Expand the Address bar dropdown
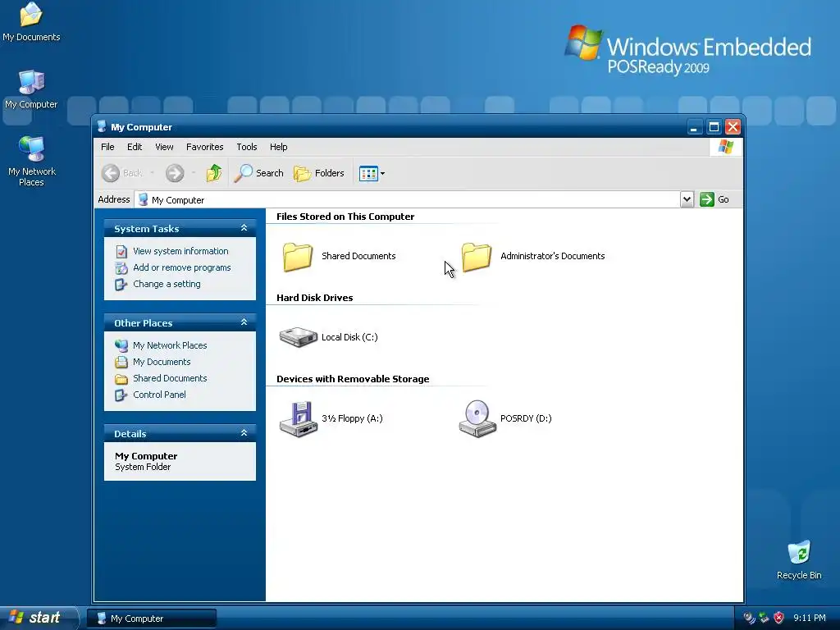 [x=687, y=200]
